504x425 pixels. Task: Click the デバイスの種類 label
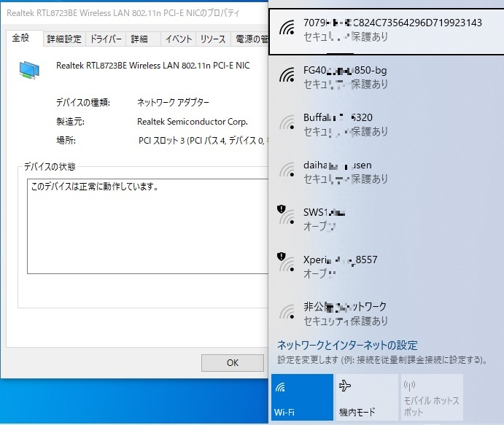tap(83, 103)
